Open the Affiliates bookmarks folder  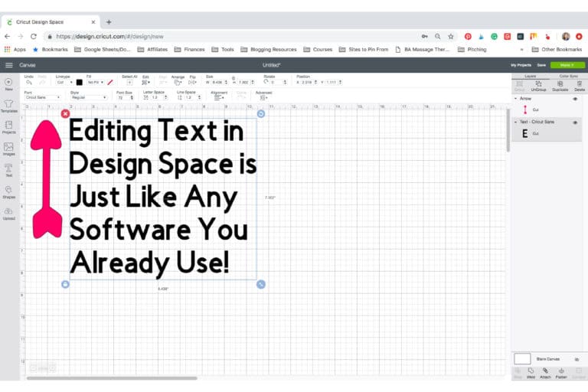(x=152, y=50)
